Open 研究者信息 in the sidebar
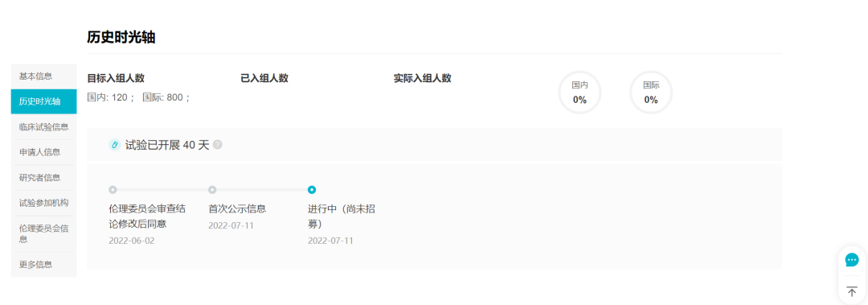Image resolution: width=868 pixels, height=305 pixels. (43, 178)
